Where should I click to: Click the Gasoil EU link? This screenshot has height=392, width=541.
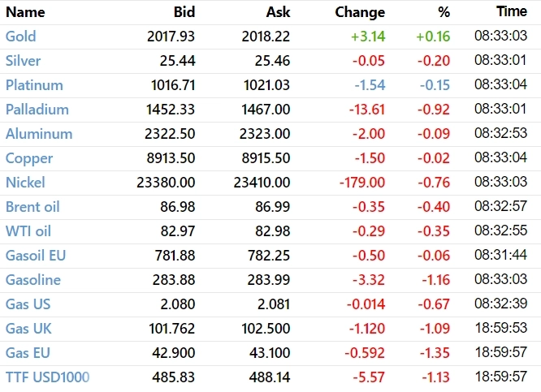36,256
